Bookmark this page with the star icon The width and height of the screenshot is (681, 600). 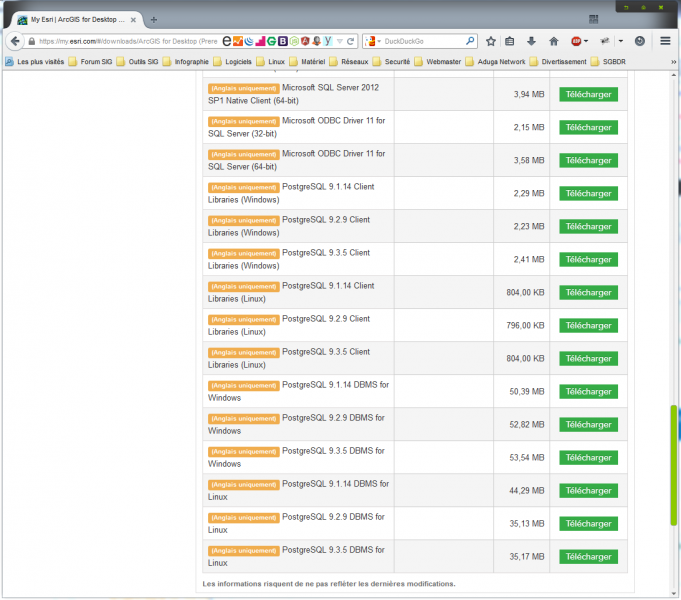pyautogui.click(x=491, y=41)
